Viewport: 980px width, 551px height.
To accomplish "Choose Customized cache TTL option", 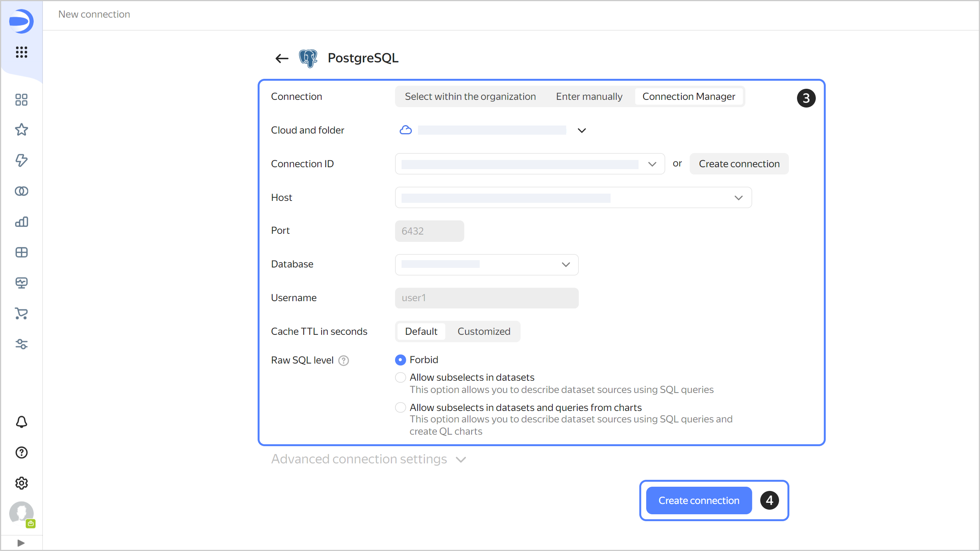I will 483,331.
